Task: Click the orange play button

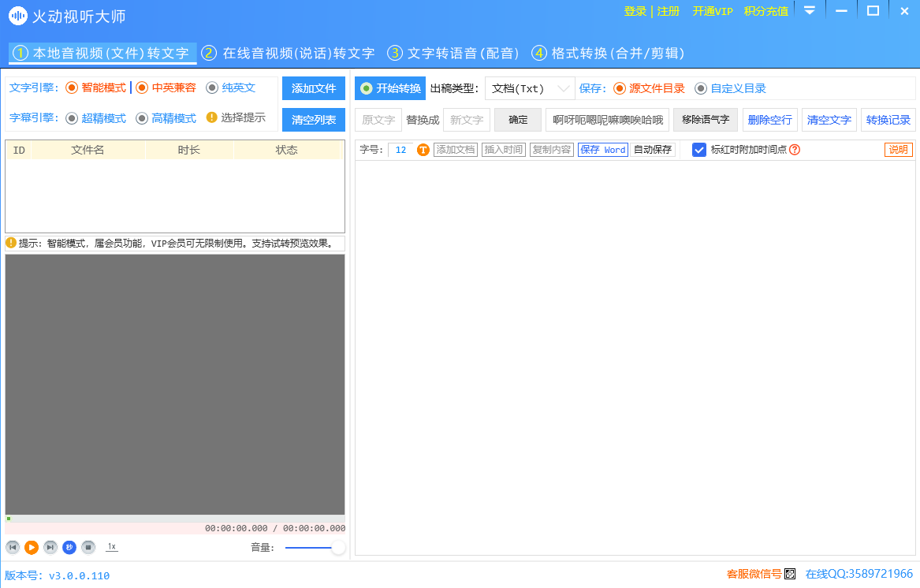Action: point(32,548)
